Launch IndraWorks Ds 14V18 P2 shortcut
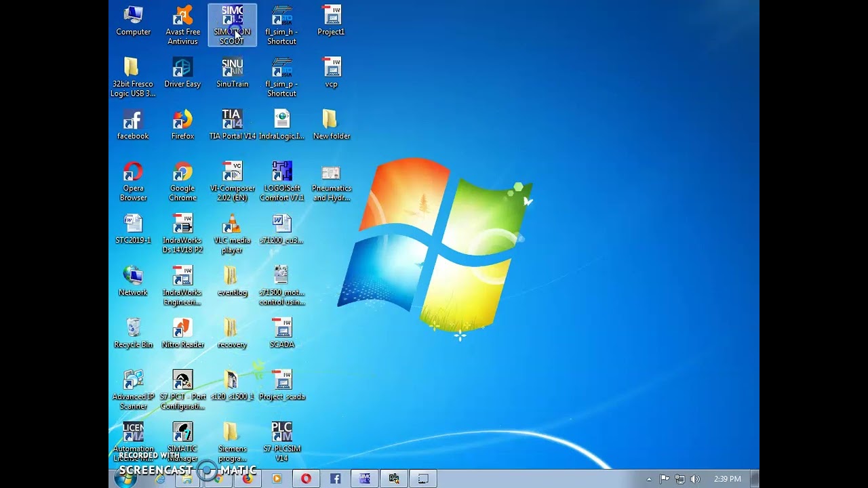The height and width of the screenshot is (488, 868). [182, 234]
